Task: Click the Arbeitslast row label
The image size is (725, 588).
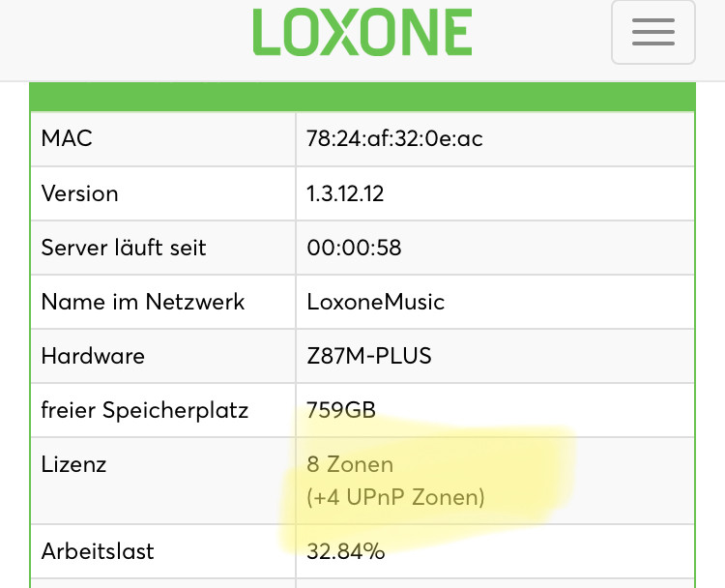Action: 98,551
